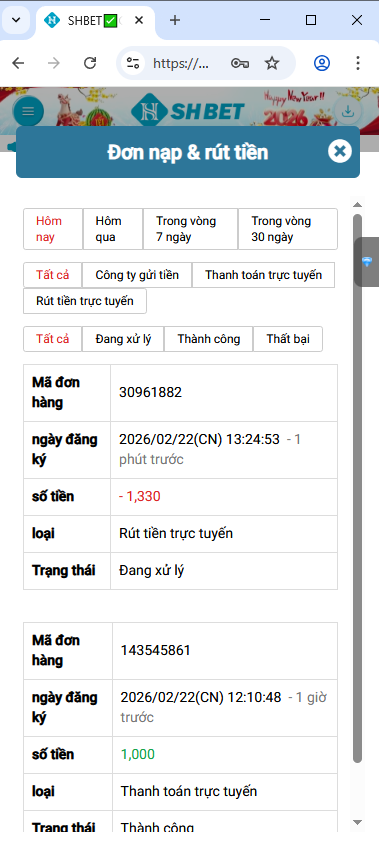Image resolution: width=379 pixels, height=850 pixels.
Task: Click the browser forward arrow
Action: point(54,63)
